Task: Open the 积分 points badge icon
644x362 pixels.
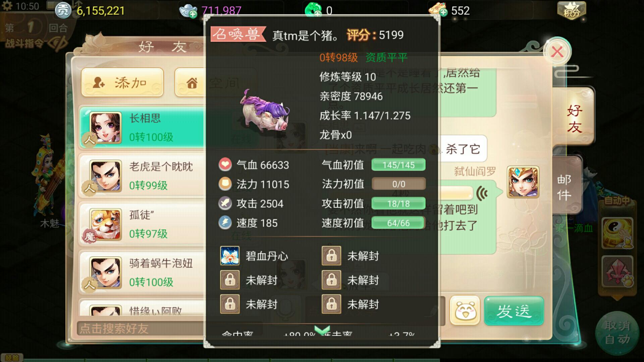Action: click(x=572, y=11)
